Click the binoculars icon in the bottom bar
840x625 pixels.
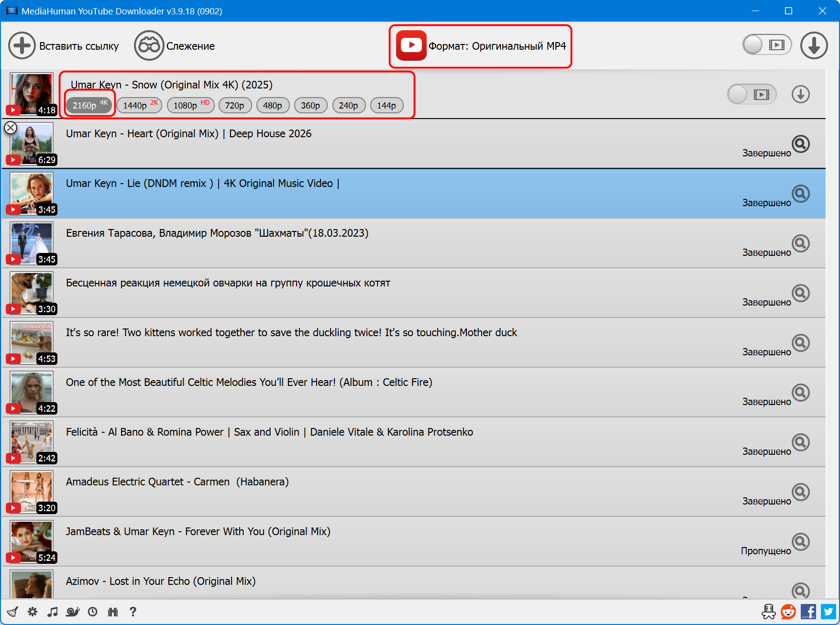tap(113, 612)
